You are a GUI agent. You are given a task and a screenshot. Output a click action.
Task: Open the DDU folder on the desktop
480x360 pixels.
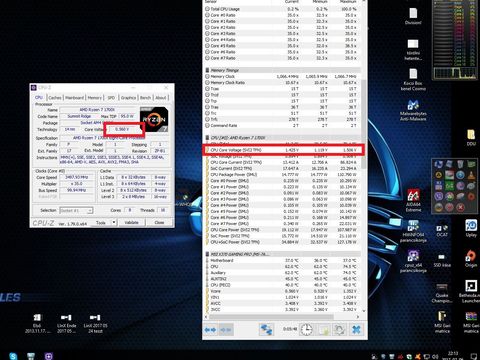(471, 138)
